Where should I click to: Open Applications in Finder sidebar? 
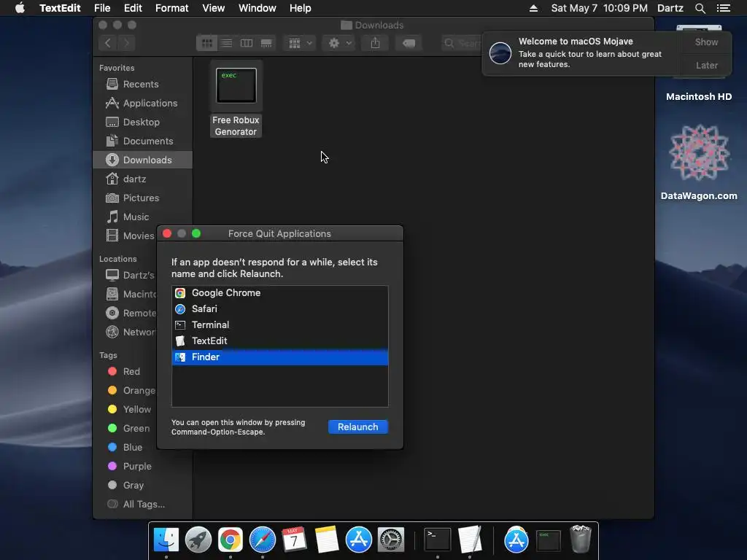[x=142, y=103]
